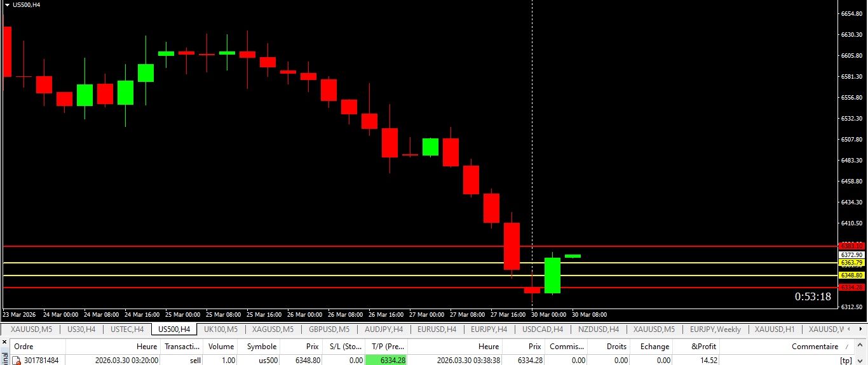Close the Terminal panel with the x
Screen dimensions: 868x365
4,343
